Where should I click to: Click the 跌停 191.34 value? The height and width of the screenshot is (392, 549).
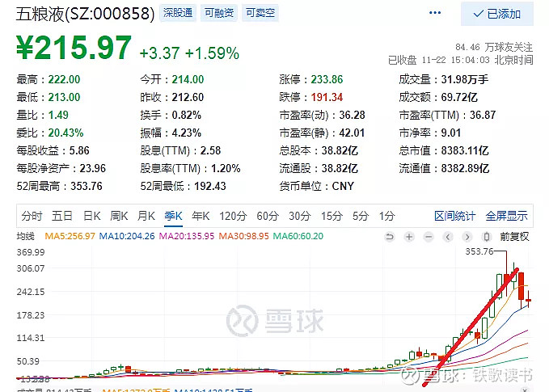point(327,97)
